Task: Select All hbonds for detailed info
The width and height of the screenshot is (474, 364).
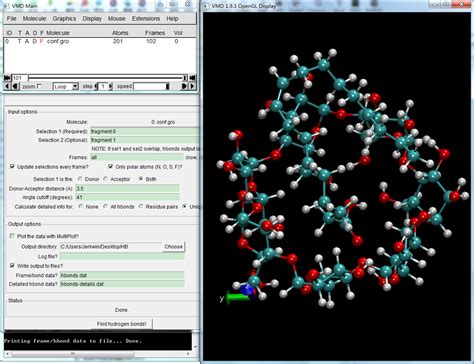Action: pyautogui.click(x=105, y=207)
